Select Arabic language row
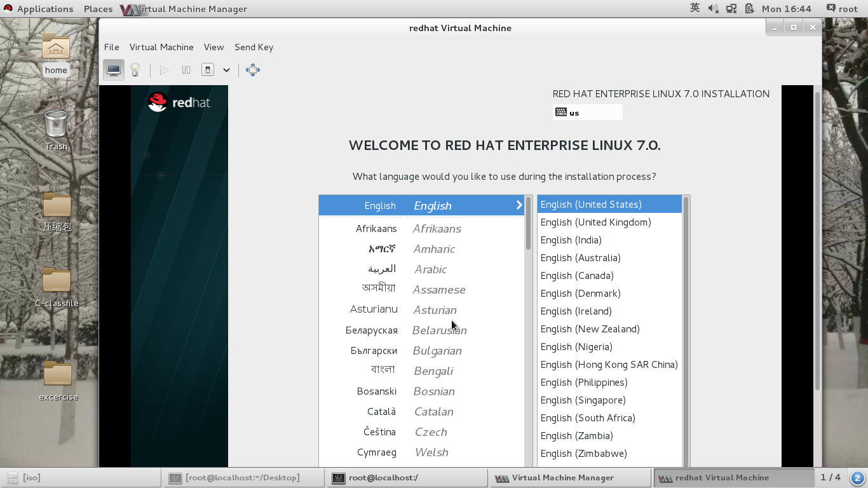This screenshot has height=488, width=868. click(421, 269)
